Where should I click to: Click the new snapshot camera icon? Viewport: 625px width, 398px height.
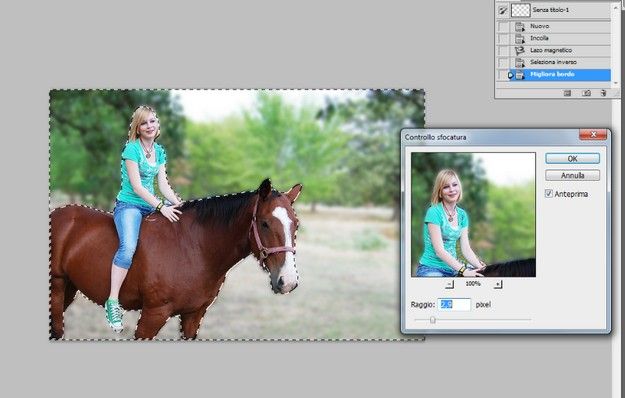click(586, 93)
